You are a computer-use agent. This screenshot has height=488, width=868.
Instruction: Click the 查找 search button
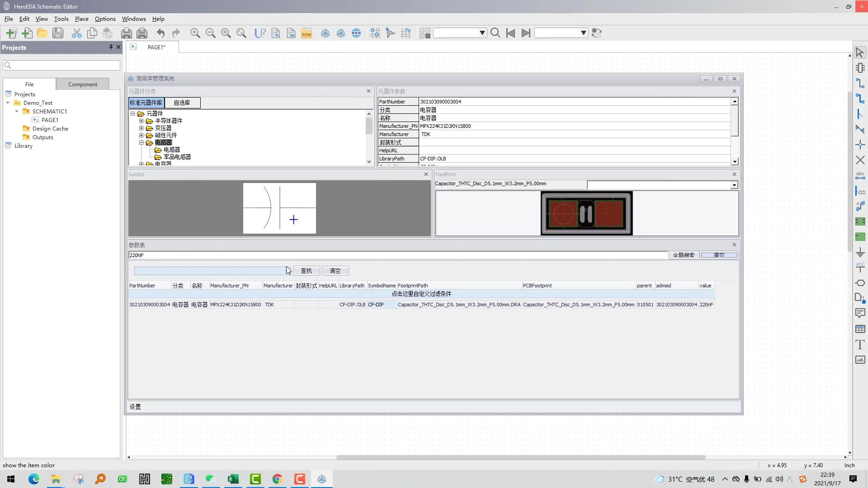(x=306, y=271)
